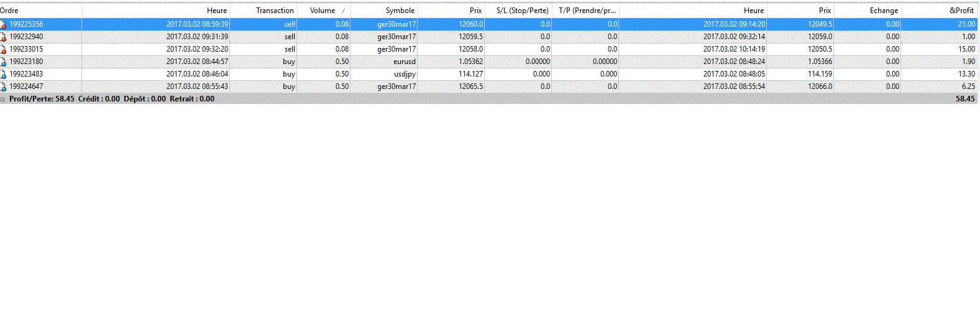
Task: Click open price 1.05362
Action: pyautogui.click(x=470, y=62)
